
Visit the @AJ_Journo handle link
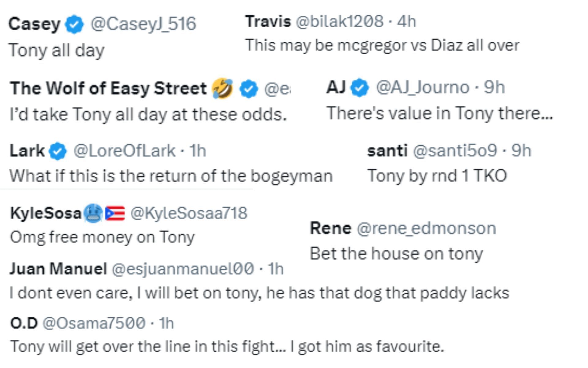tap(423, 87)
